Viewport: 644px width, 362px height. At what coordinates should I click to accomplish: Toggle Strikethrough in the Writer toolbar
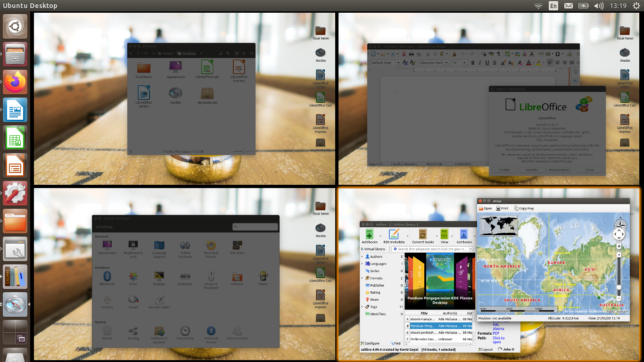point(495,63)
